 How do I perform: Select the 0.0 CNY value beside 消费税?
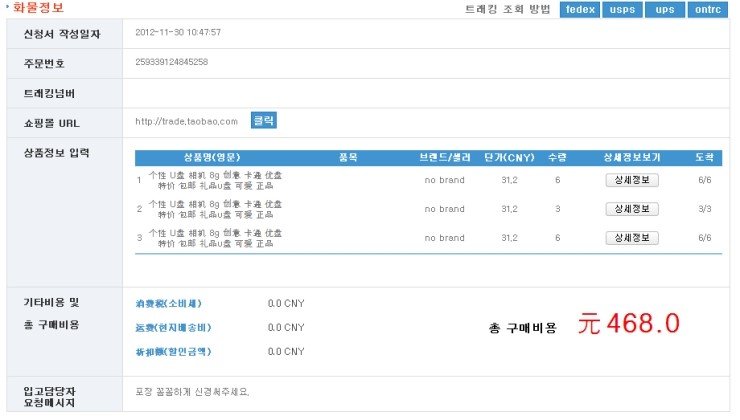pyautogui.click(x=286, y=303)
